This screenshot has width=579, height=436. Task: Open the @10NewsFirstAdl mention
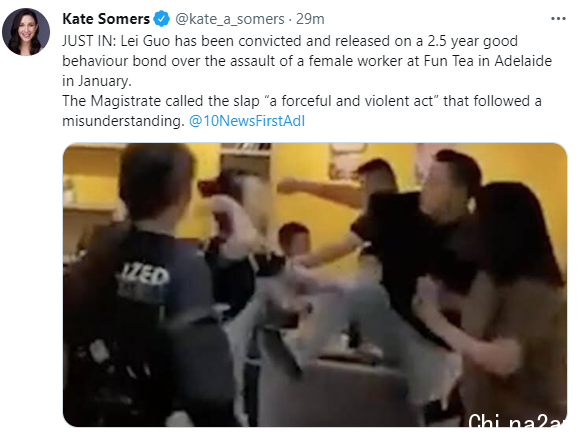[247, 121]
